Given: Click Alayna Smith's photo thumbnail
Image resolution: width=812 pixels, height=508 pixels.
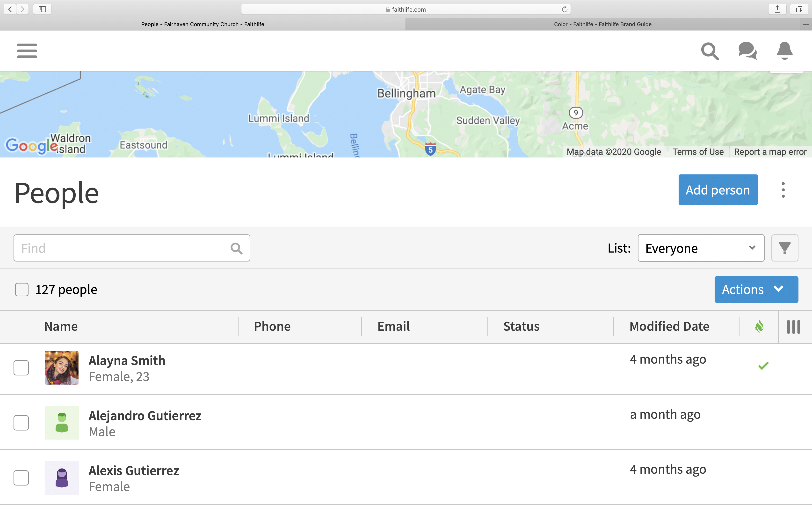Looking at the screenshot, I should coord(62,367).
